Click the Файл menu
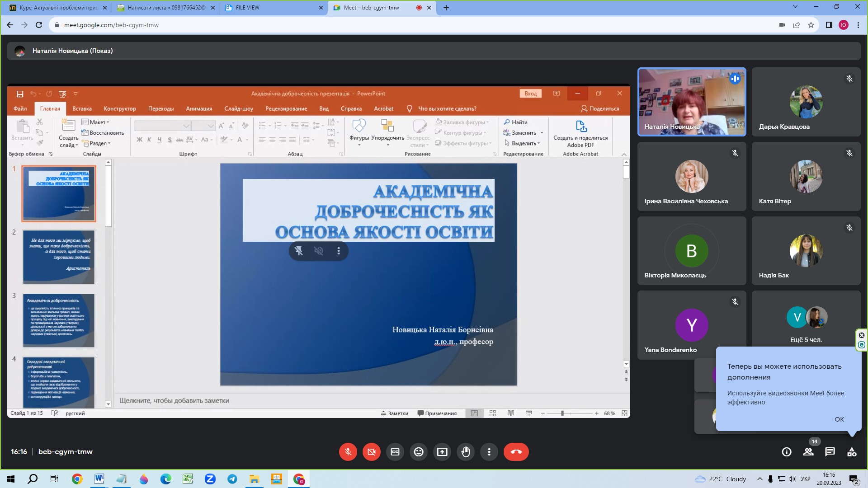 [20, 108]
